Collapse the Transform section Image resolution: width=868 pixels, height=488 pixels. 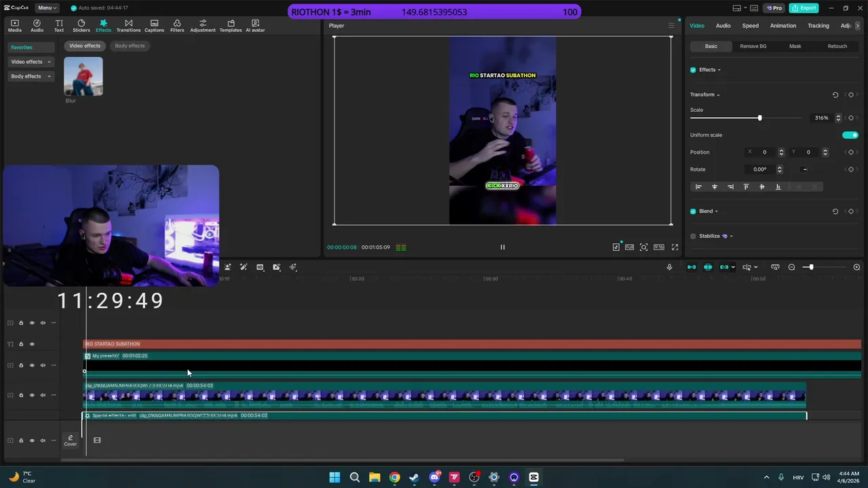[718, 95]
